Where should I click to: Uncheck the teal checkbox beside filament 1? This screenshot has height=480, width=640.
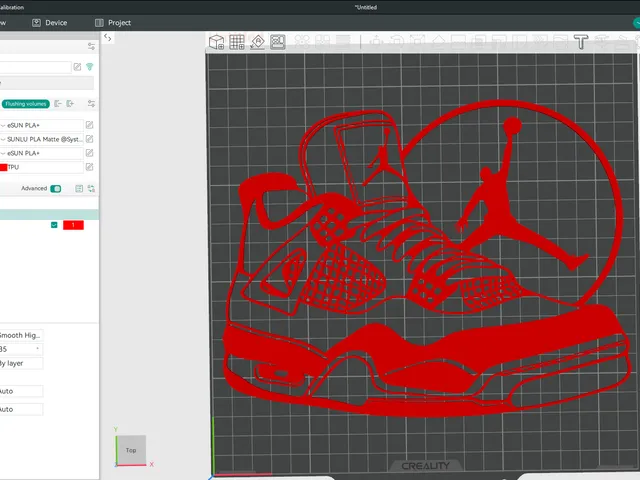click(x=54, y=225)
